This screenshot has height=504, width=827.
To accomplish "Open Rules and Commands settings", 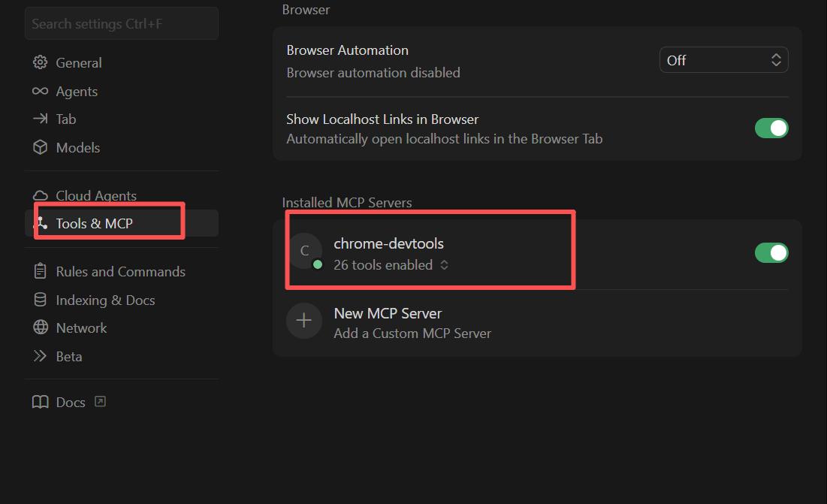I will coord(120,272).
